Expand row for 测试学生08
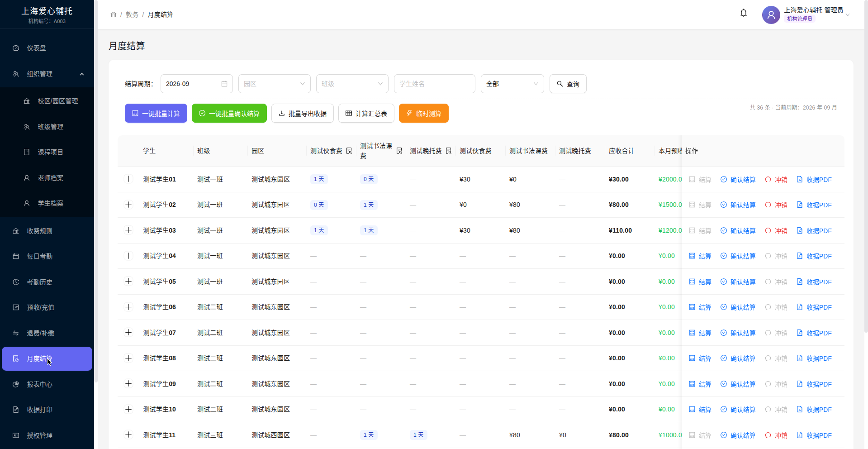 [x=128, y=358]
